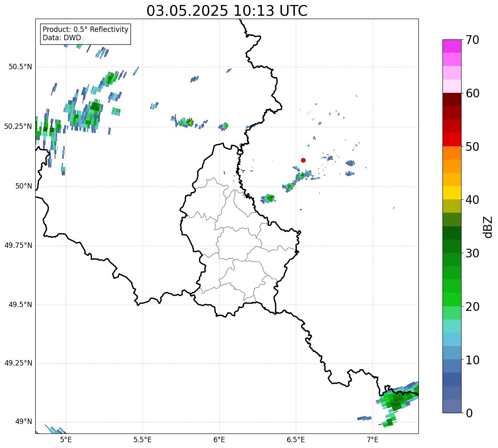Click the dark maroon colorbar segment below 60
498x448 pixels.
(x=452, y=99)
